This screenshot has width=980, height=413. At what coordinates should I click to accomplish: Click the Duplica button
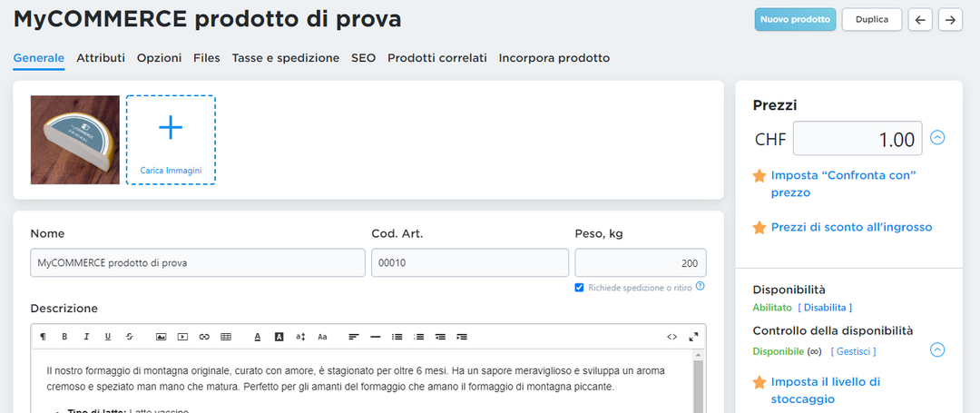point(872,19)
